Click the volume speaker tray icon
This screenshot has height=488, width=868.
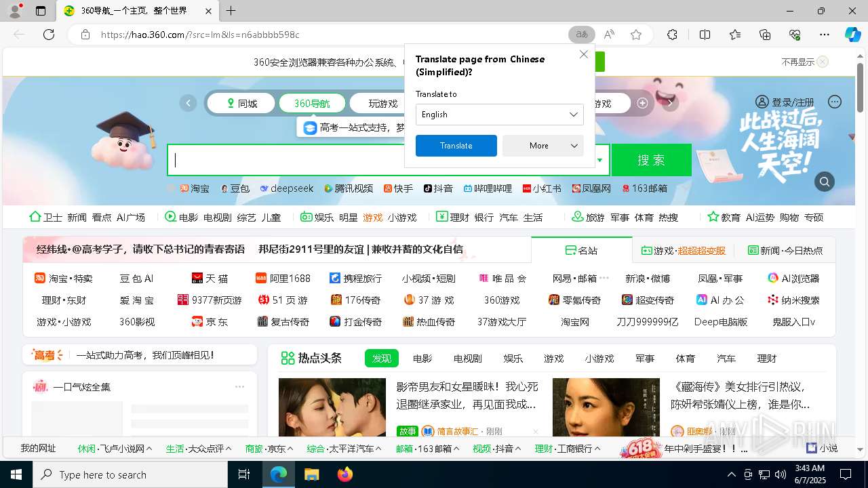pos(780,474)
